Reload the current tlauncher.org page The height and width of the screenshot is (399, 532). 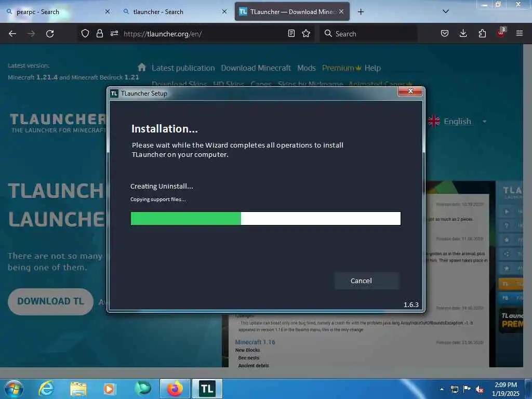point(50,34)
